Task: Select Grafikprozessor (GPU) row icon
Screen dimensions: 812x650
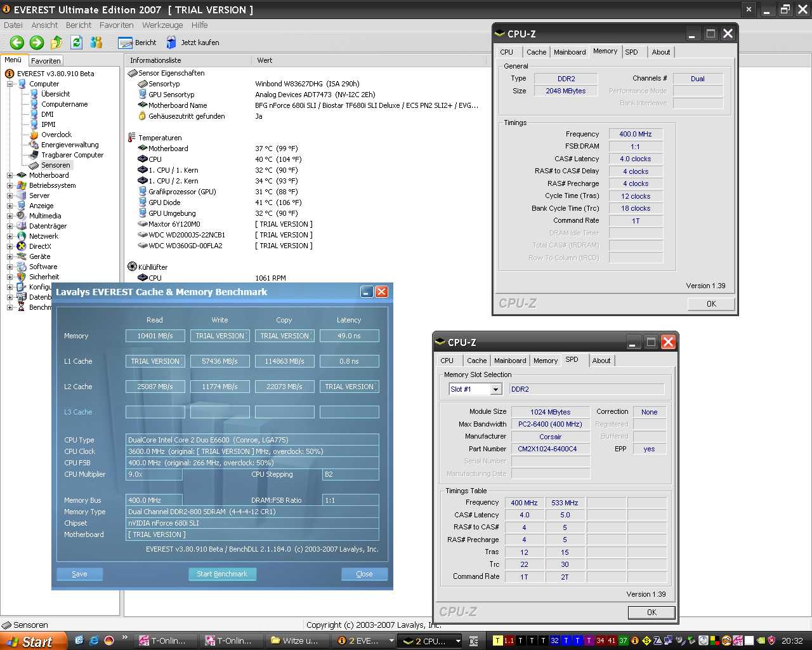Action: (143, 192)
